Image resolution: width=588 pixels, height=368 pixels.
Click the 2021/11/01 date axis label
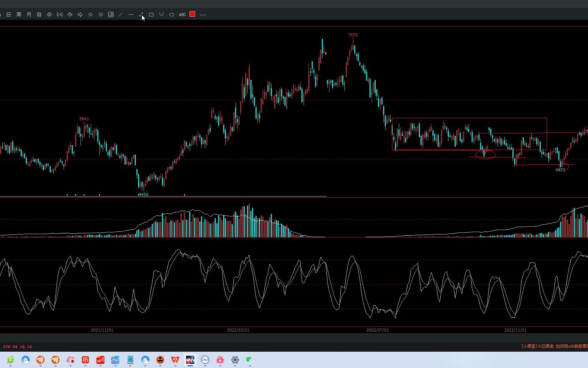coord(102,330)
